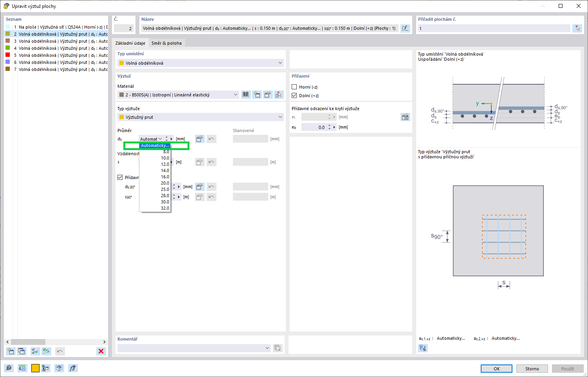Viewport: 588px width, 377px height.
Task: Click the icon button in the dₛ diameter row
Action: [x=200, y=139]
